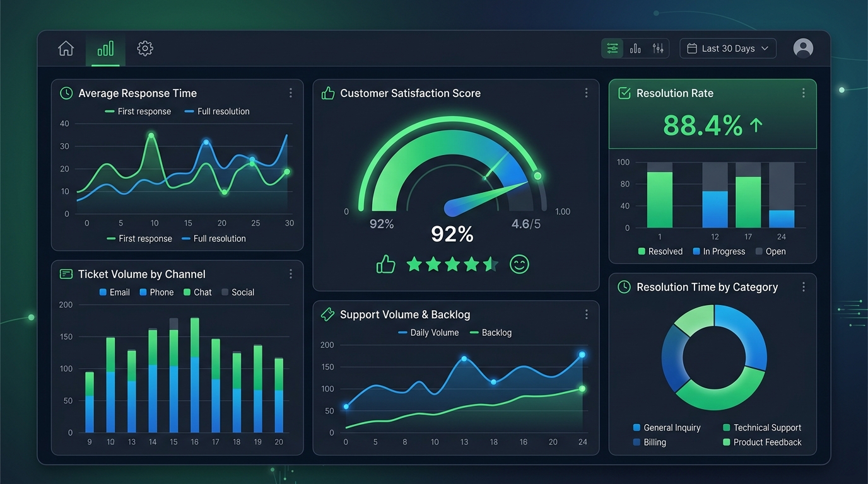
Task: Go to the Home icon in the top bar
Action: [66, 49]
